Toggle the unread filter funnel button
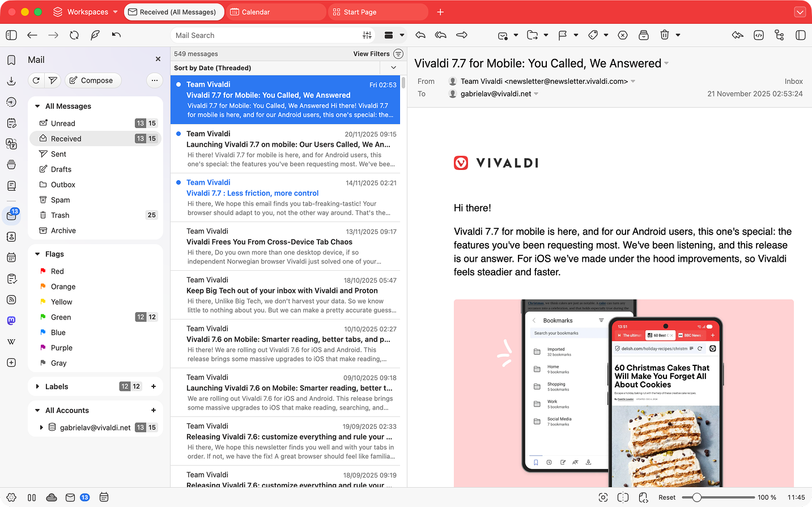The height and width of the screenshot is (507, 812). click(x=53, y=80)
